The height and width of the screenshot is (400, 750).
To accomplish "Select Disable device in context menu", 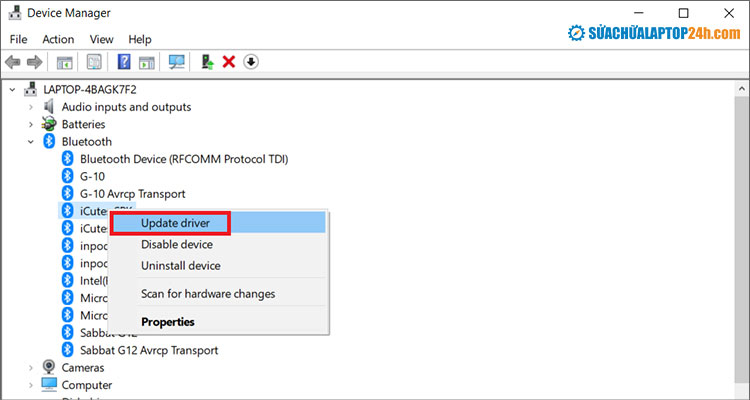I will [x=176, y=244].
